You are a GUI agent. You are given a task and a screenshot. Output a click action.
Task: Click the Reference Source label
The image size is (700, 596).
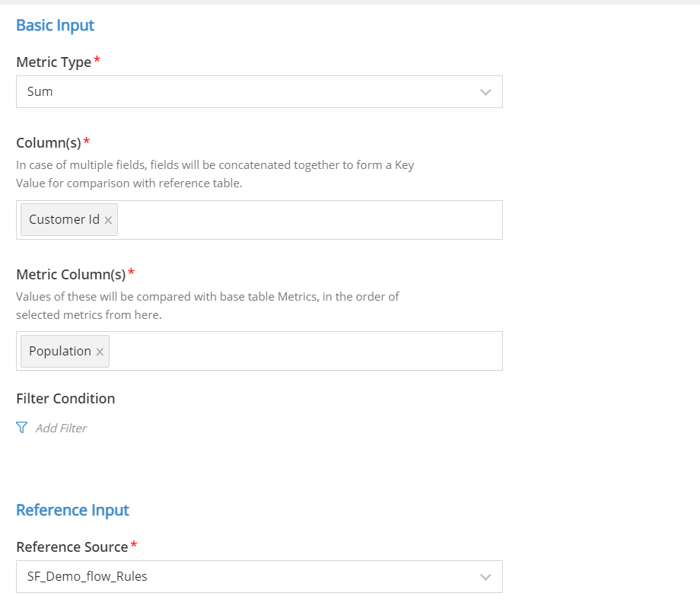click(72, 547)
